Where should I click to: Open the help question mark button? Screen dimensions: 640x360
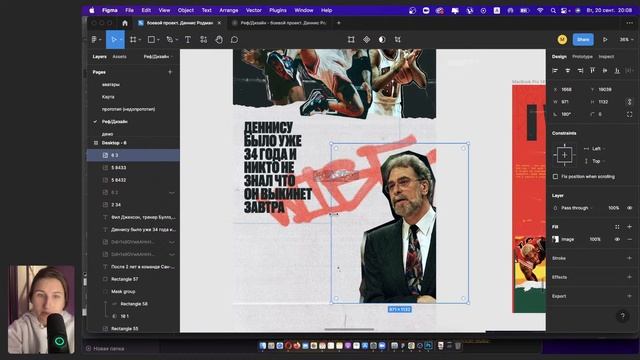click(622, 316)
